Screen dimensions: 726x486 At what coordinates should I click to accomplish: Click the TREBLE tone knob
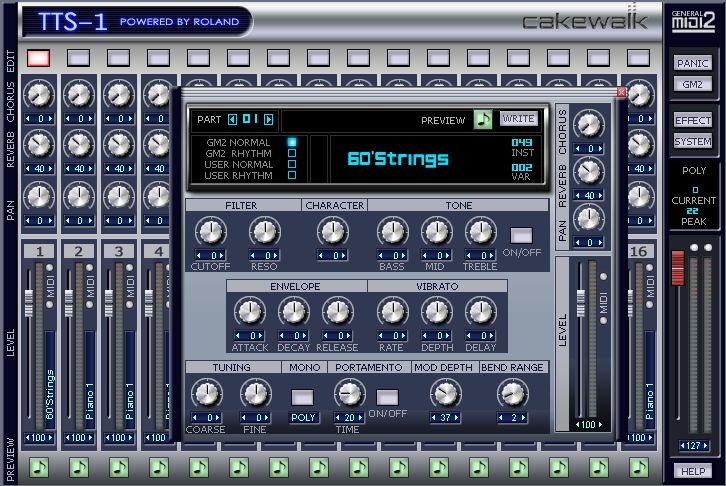coord(481,231)
